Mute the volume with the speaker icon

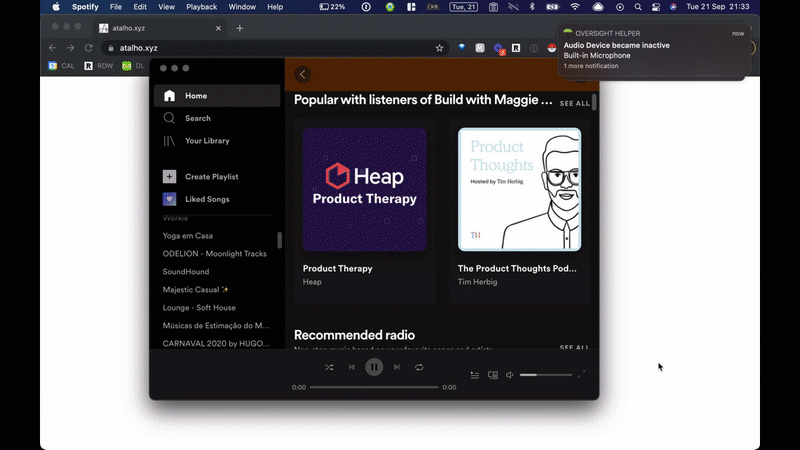click(x=510, y=376)
